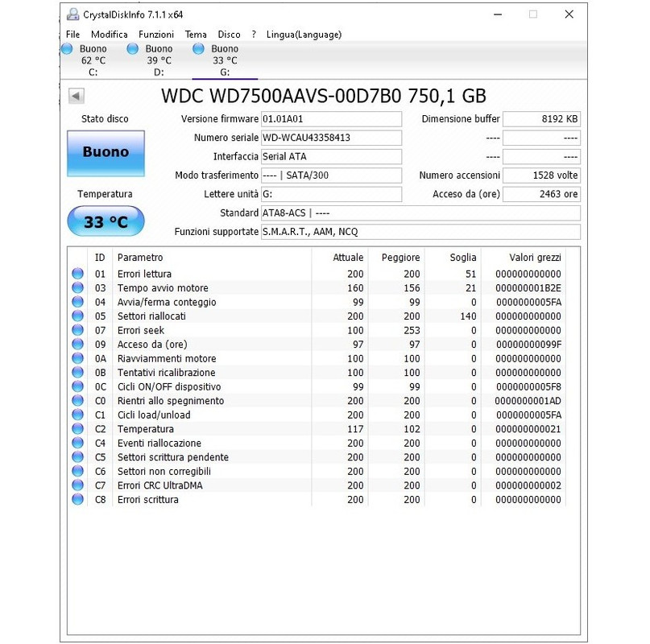Switch to the D: disk tab at 39 °C
650x644 pixels.
[x=159, y=60]
